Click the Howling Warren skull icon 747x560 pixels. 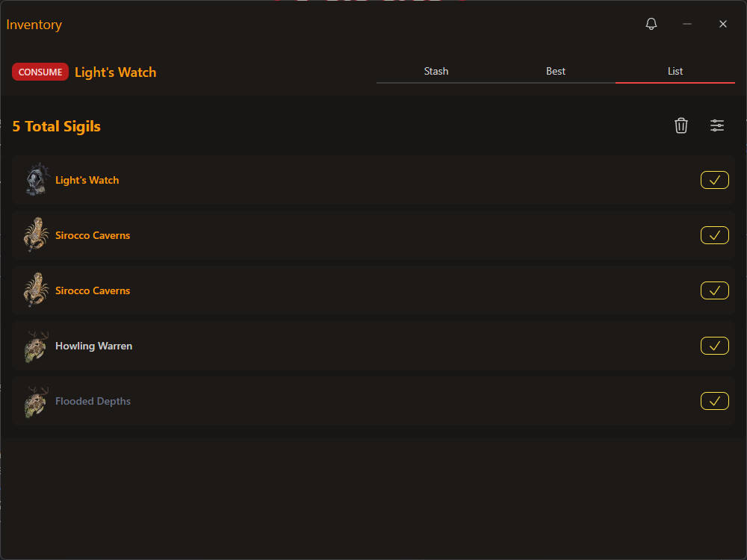click(36, 346)
